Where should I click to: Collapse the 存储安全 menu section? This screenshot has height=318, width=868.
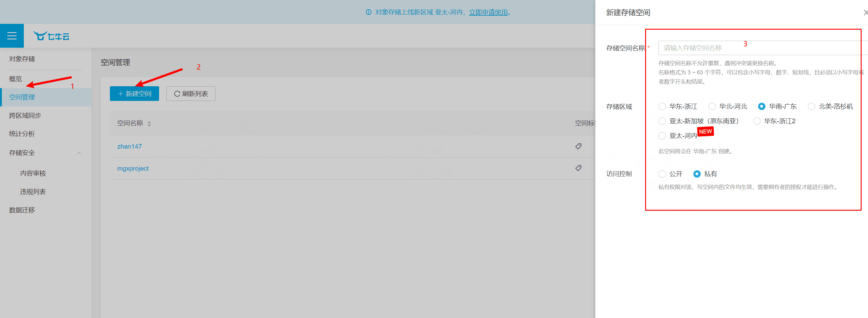point(79,153)
